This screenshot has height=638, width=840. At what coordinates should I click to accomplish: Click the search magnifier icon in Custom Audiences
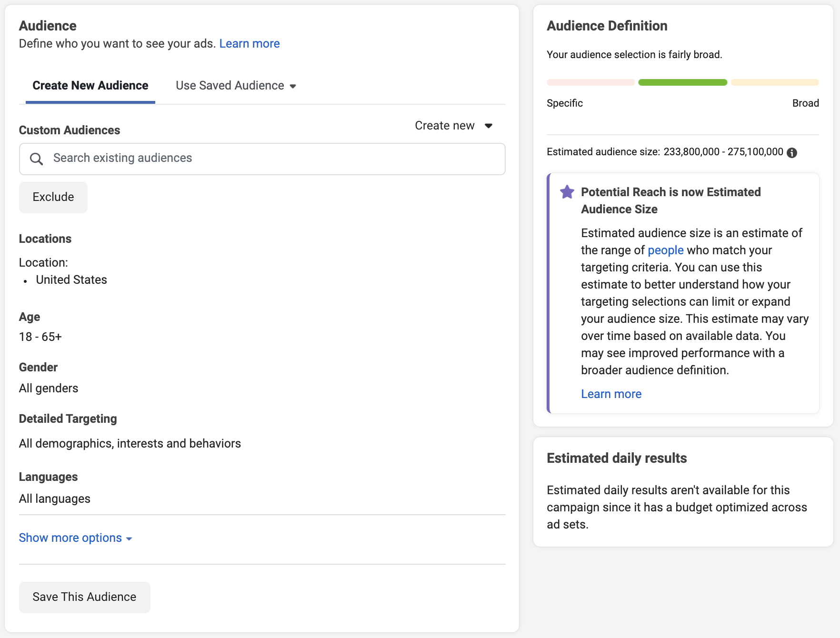(36, 159)
